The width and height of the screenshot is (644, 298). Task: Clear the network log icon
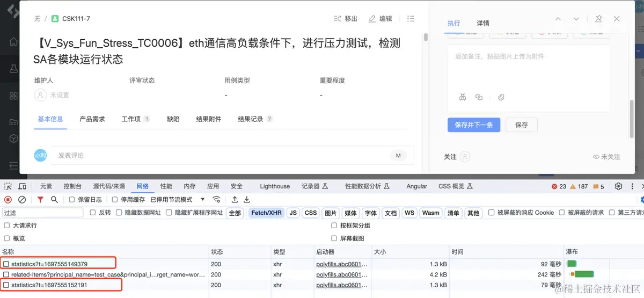[x=22, y=200]
